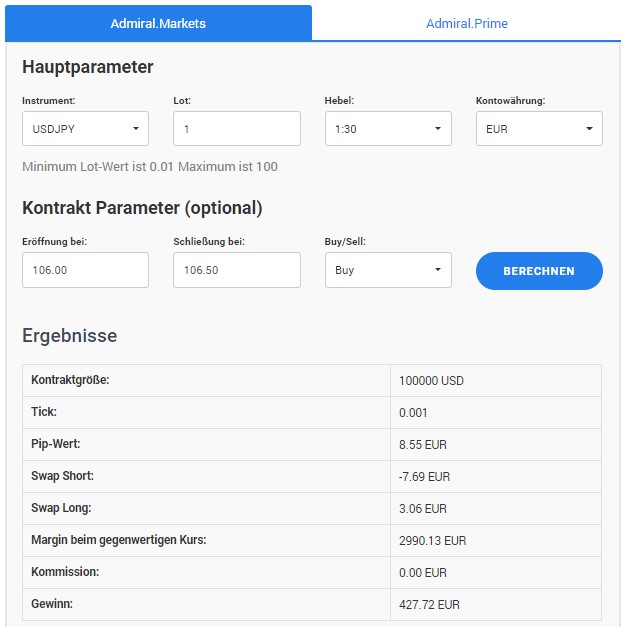Select the margin result 2990.13 EUR
This screenshot has width=625, height=627.
432,541
